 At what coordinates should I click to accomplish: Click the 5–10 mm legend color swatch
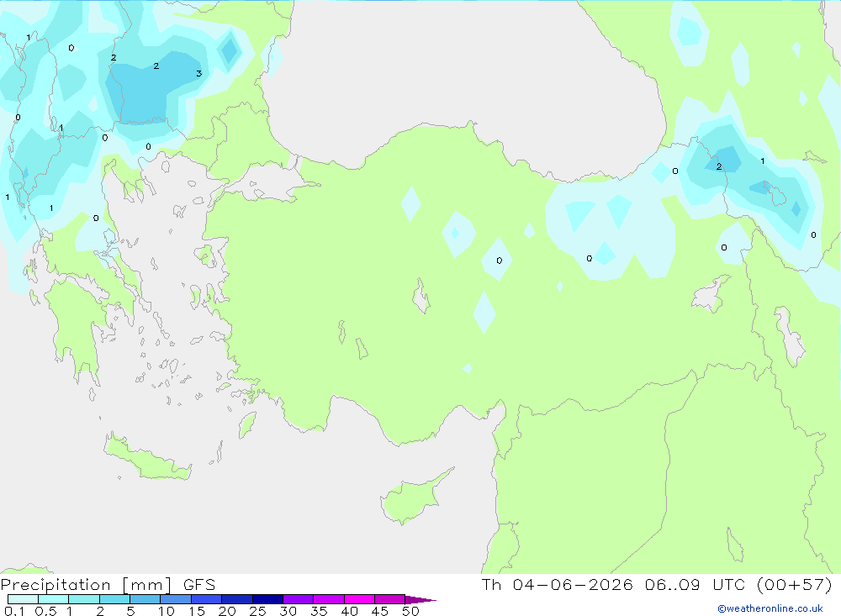click(x=145, y=599)
